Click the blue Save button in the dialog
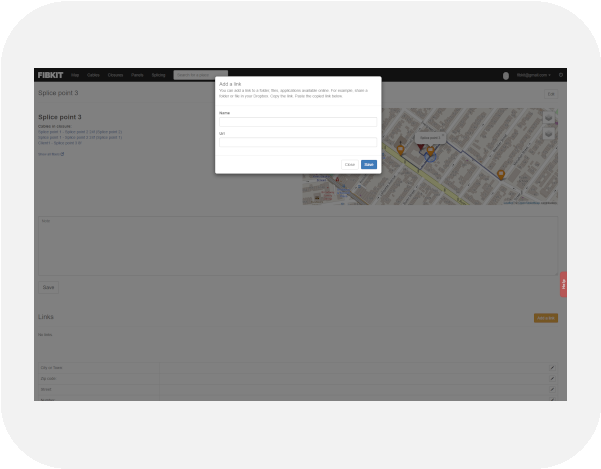601x469 pixels. (369, 164)
